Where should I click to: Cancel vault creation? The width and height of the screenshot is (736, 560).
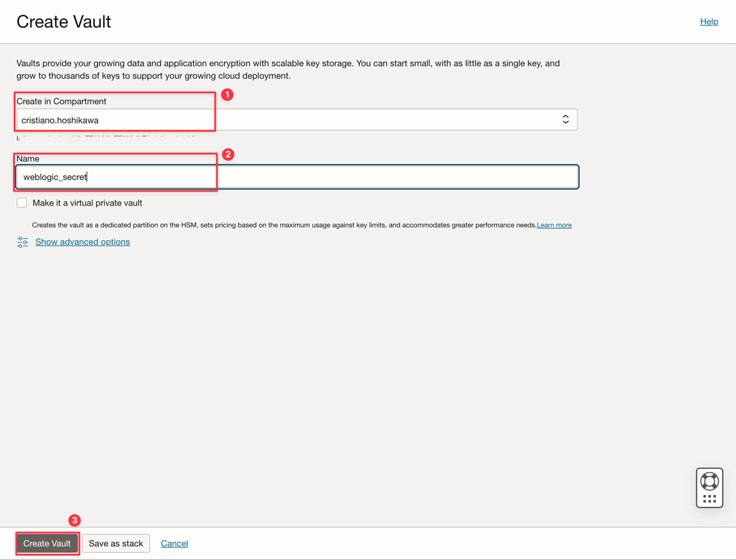point(174,543)
